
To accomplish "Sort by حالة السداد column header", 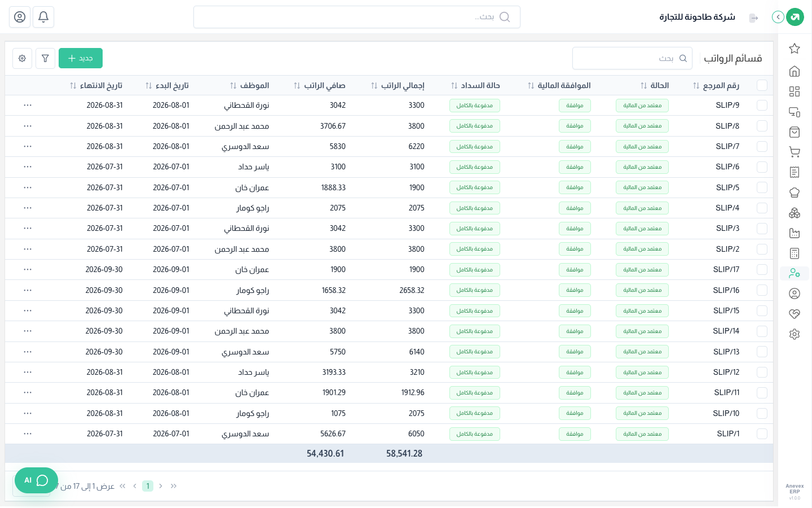I will click(x=475, y=86).
